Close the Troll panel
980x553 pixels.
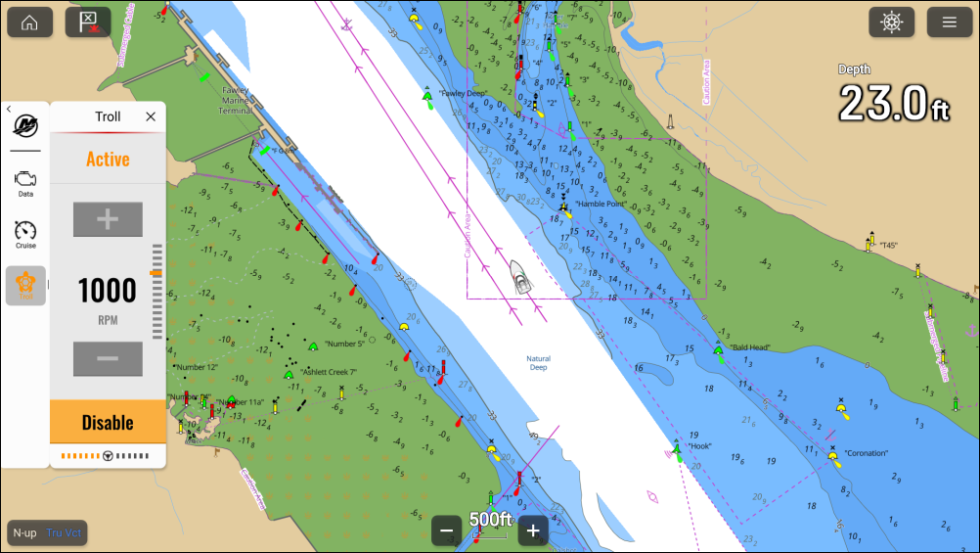tap(151, 116)
